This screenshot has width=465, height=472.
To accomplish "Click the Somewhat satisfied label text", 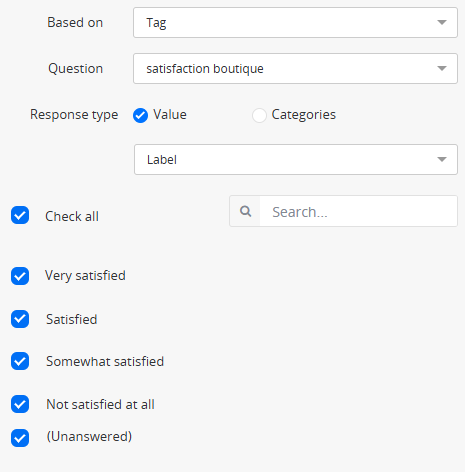I will [105, 361].
